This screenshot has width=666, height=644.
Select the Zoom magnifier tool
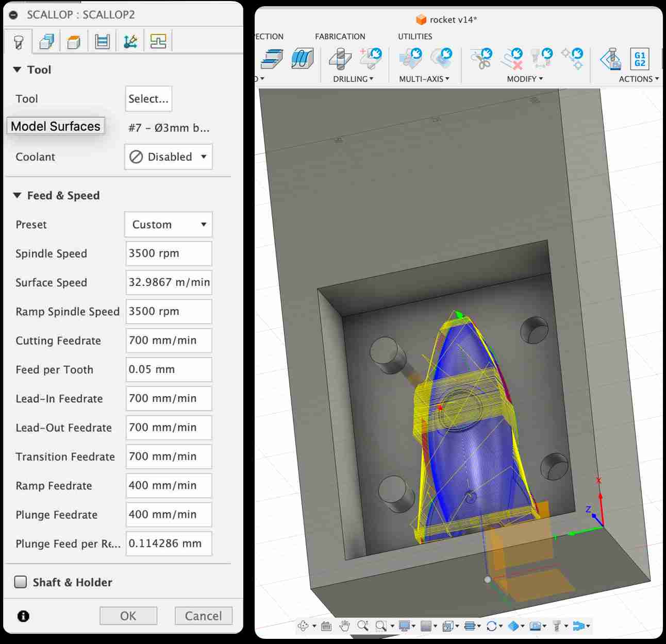tap(363, 626)
